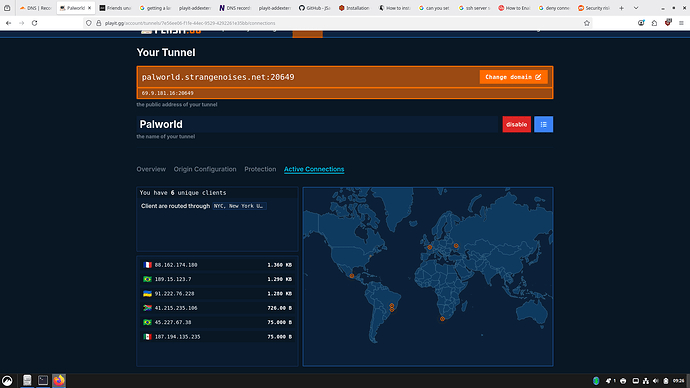690x388 pixels.
Task: Select the client row 41.215.235.106
Action: coord(217,308)
